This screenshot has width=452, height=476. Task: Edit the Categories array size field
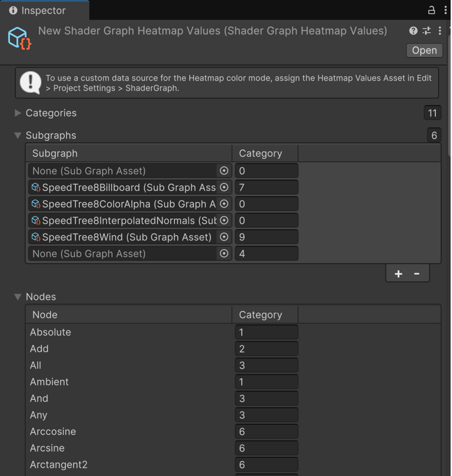click(432, 113)
